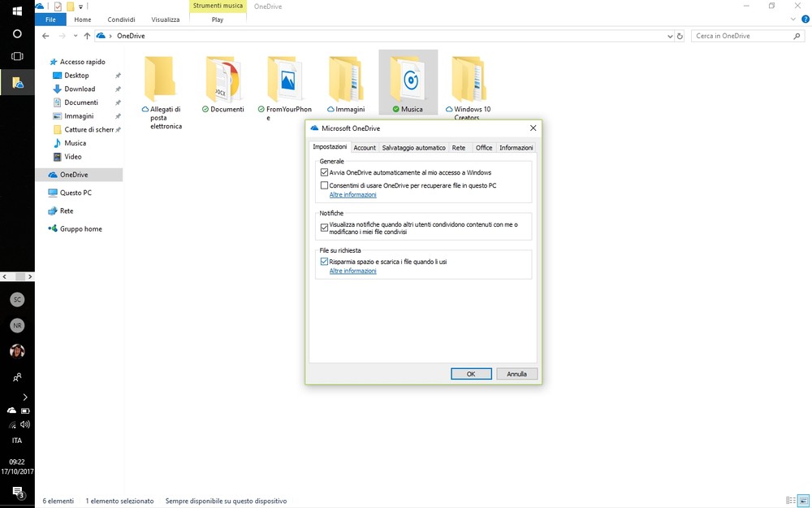Screen dimensions: 812x508
Task: Open the Action Center notification icon
Action: (x=17, y=492)
